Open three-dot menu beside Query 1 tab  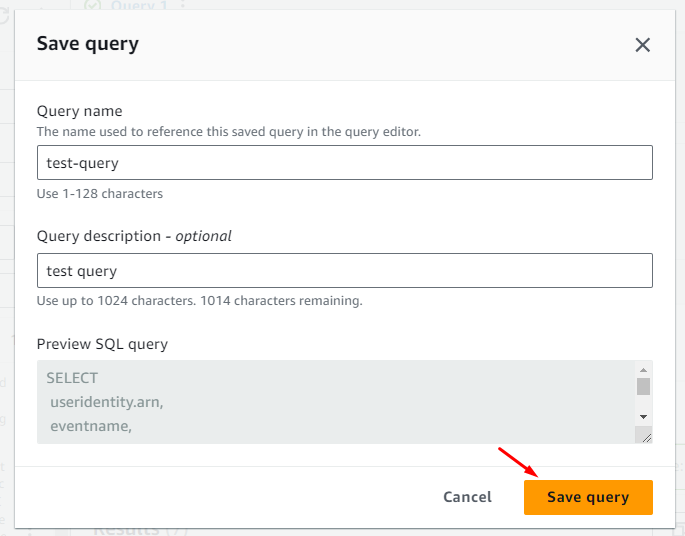point(182,5)
